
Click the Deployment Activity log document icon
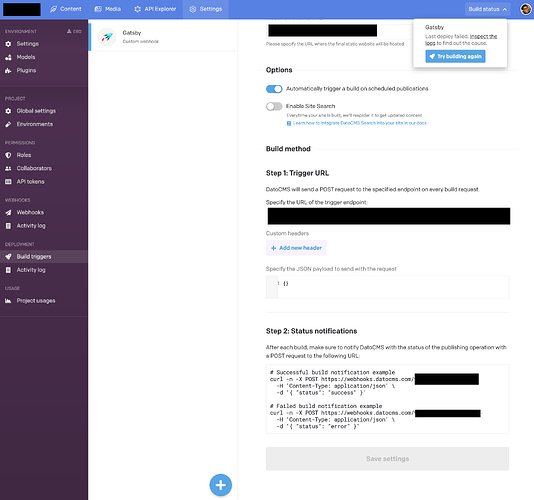point(8,270)
